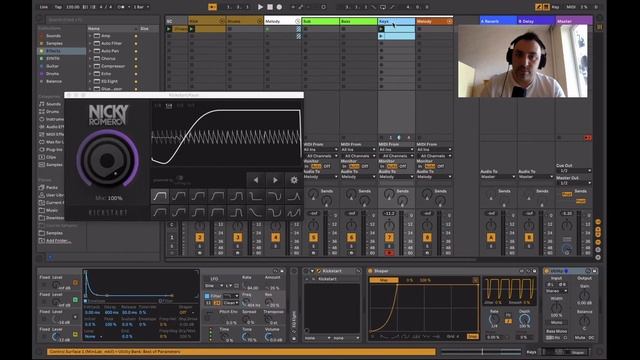Image resolution: width=640 pixels, height=360 pixels.
Task: Select Drums collection in browser
Action: tap(53, 74)
